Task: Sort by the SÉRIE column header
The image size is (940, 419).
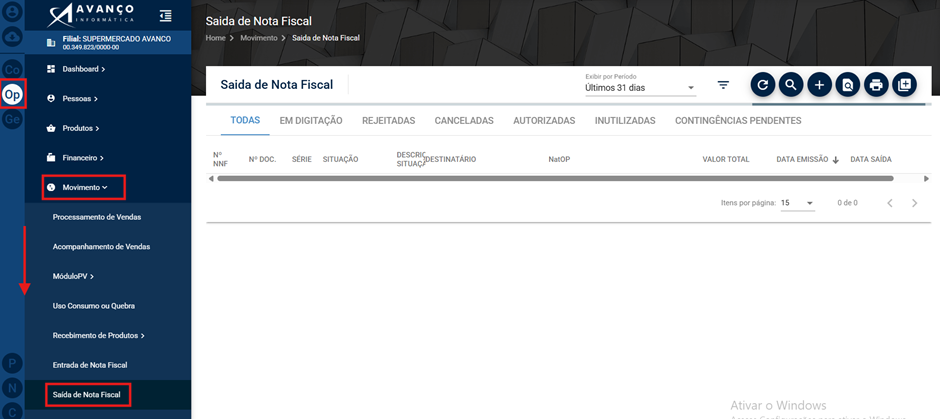Action: coord(302,159)
